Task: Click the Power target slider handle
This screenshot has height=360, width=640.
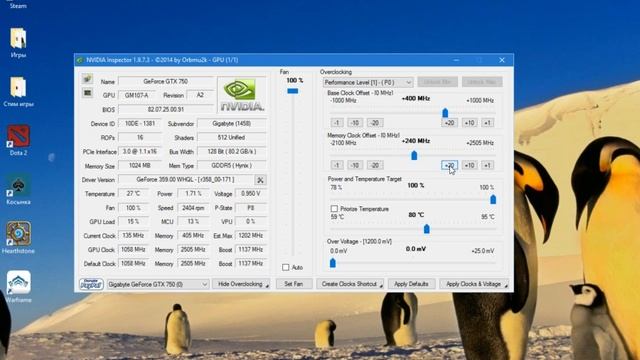Action: pos(493,199)
